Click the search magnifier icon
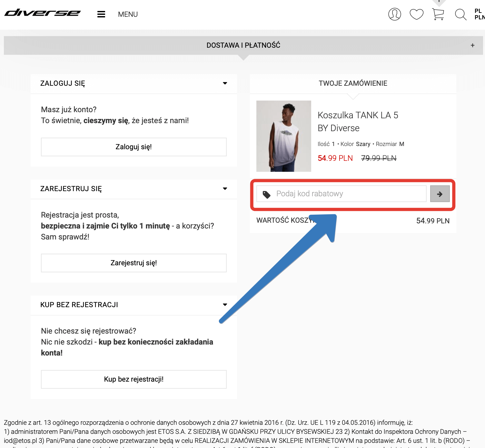The width and height of the screenshot is (485, 448). tap(460, 15)
